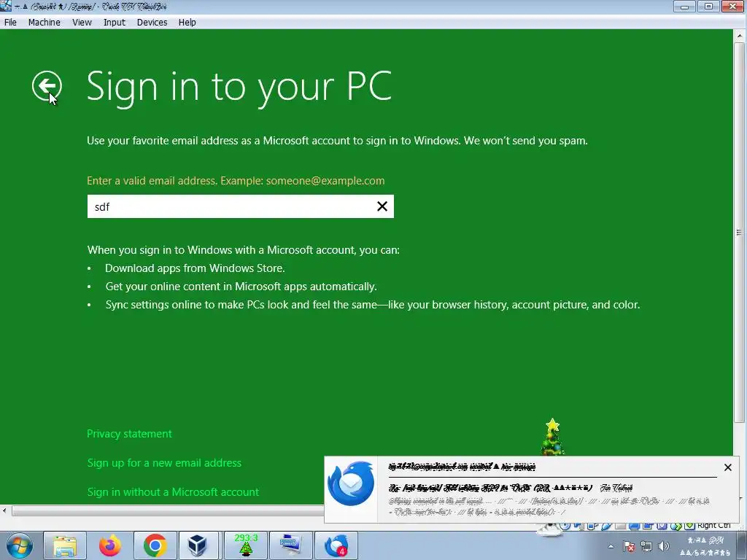Maximize the VirtualBox window
This screenshot has width=747, height=560.
[708, 6]
